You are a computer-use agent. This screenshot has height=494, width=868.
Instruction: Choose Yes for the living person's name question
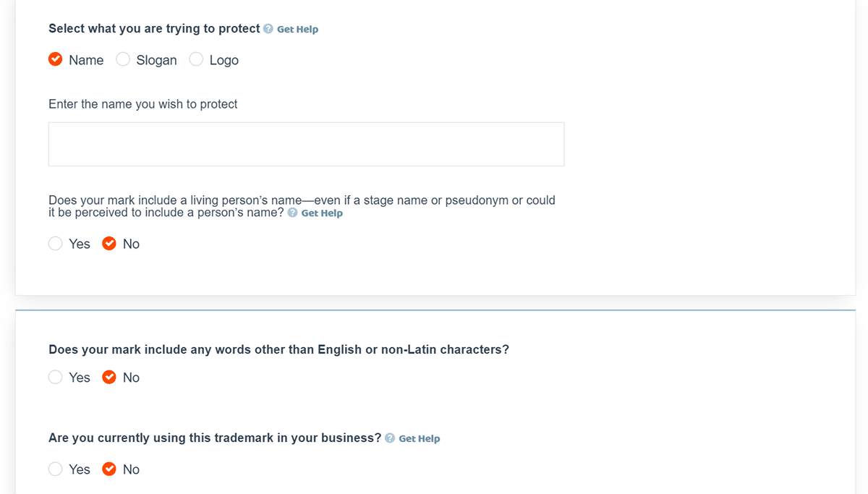tap(56, 243)
